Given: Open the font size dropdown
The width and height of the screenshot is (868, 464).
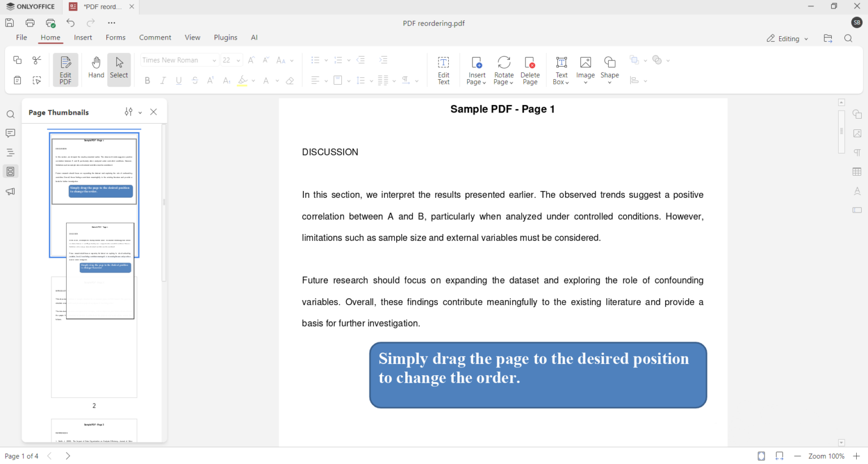Looking at the screenshot, I should (x=238, y=59).
